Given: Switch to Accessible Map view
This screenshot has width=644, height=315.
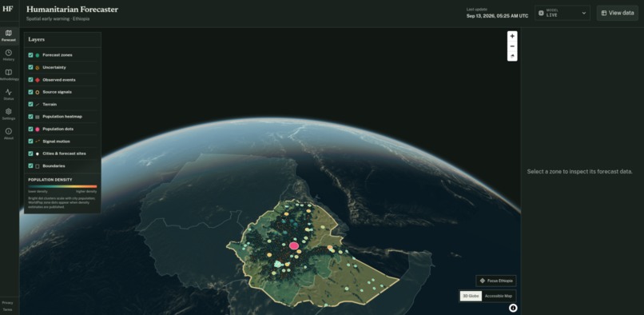Looking at the screenshot, I should coord(499,296).
